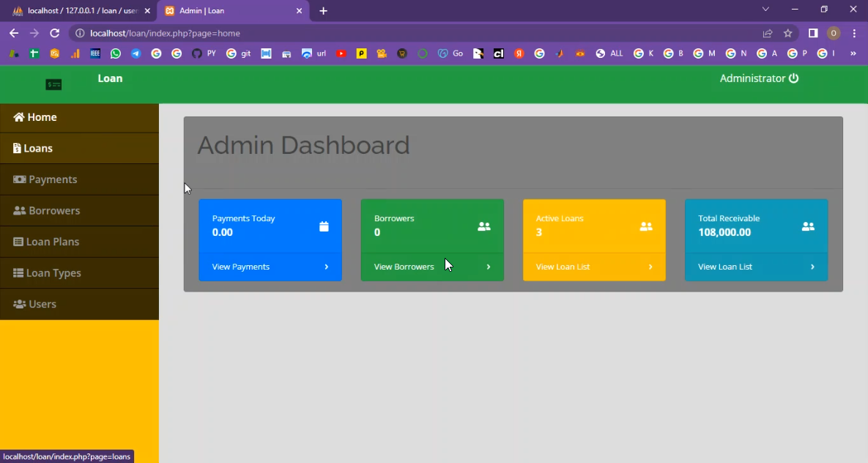Reload the page with refresh button
Screen dimensions: 868x463
tap(54, 33)
